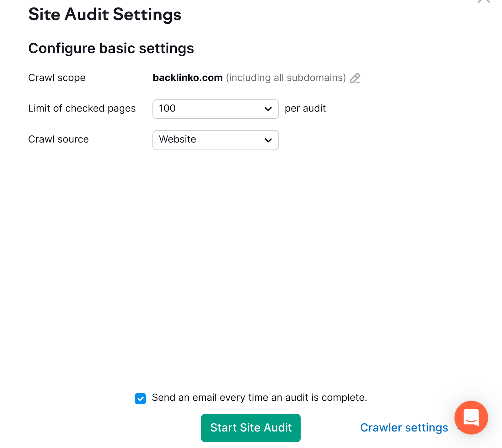Click the backlinko.com domain text
This screenshot has width=502, height=448.
pyautogui.click(x=188, y=78)
